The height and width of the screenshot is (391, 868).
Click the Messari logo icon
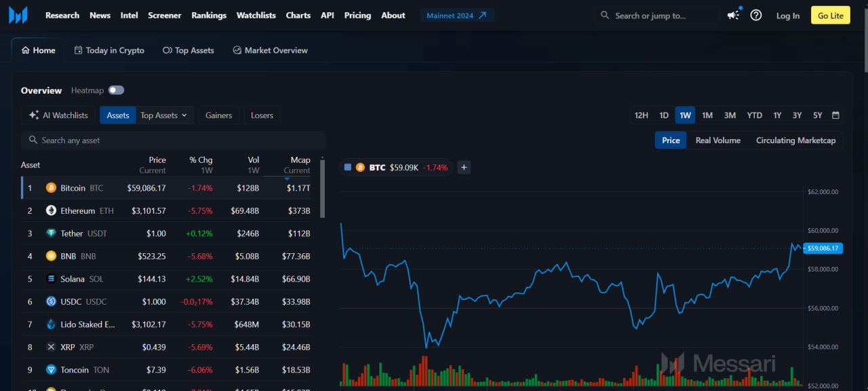coord(18,15)
